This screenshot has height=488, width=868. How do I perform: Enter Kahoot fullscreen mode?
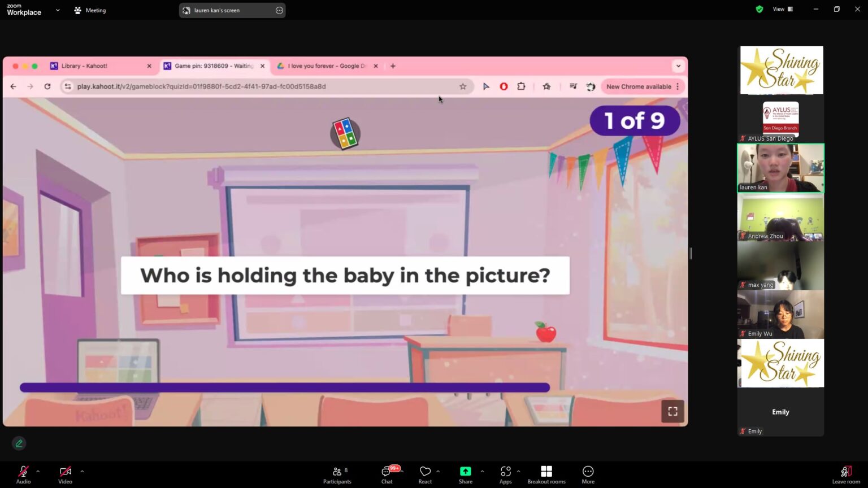click(x=672, y=411)
